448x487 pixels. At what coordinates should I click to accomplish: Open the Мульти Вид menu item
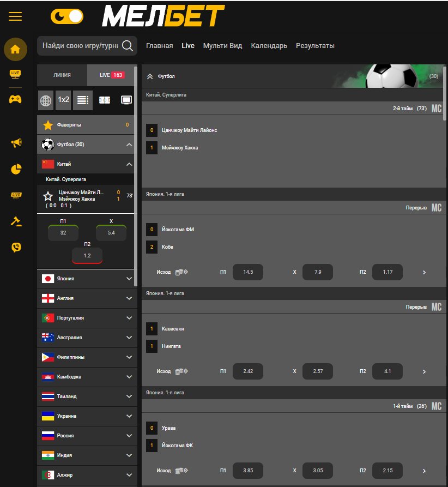click(x=222, y=46)
